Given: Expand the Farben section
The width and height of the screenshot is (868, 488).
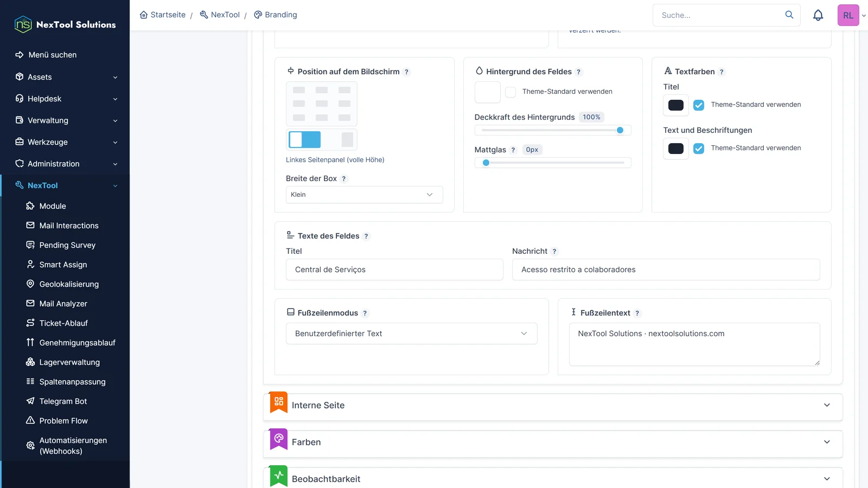Looking at the screenshot, I should coord(552,442).
